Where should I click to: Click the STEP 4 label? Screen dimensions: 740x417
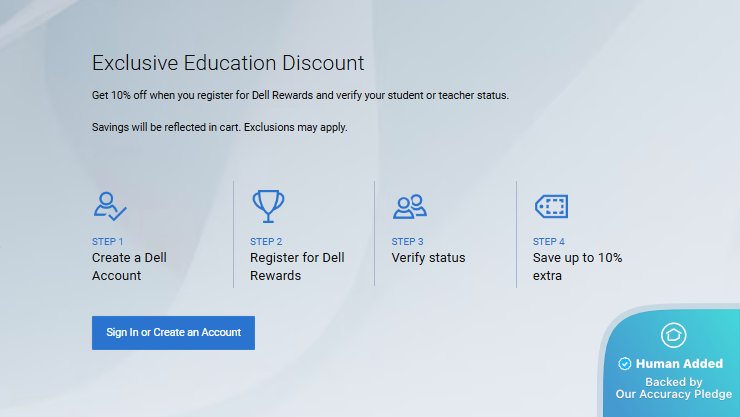(549, 241)
